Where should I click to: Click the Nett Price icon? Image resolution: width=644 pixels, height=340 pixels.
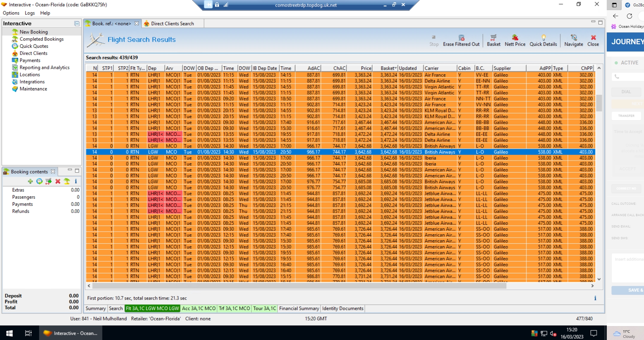[x=515, y=40]
